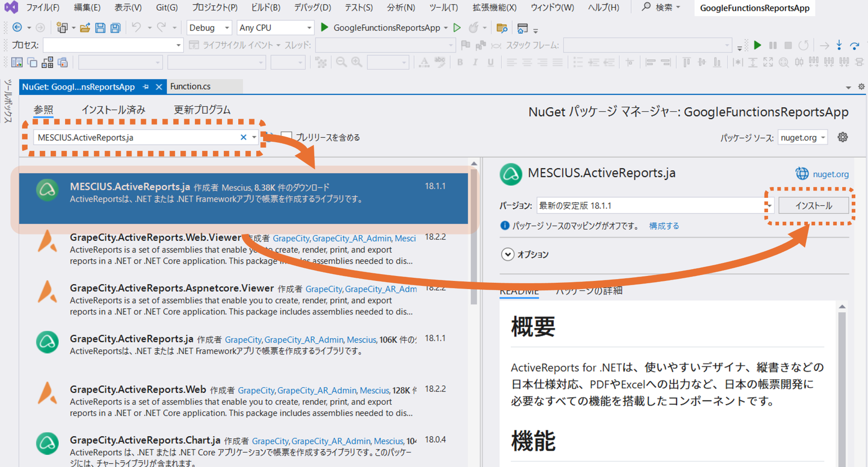
Task: Open the Extensions menu
Action: 494,7
